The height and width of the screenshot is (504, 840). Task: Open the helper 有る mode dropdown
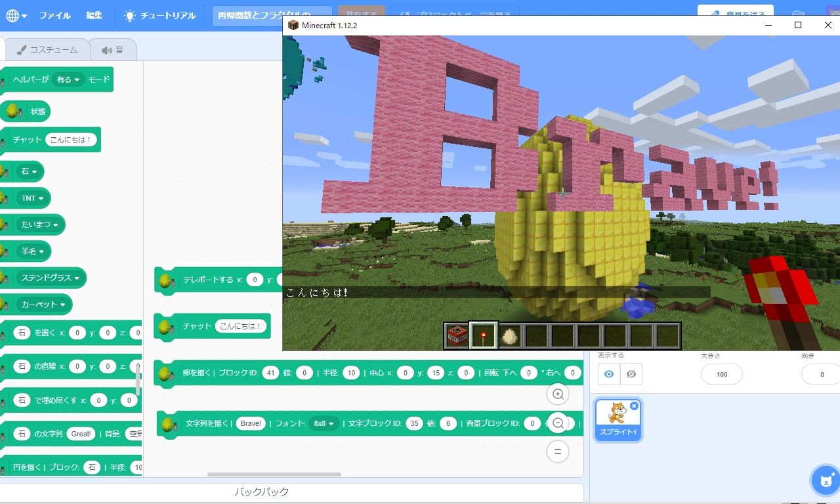(68, 79)
